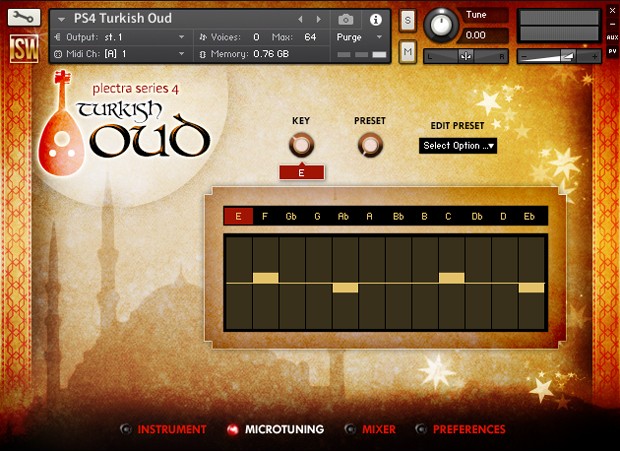Close the instrument with the X icon
620x452 pixels.
[612, 11]
